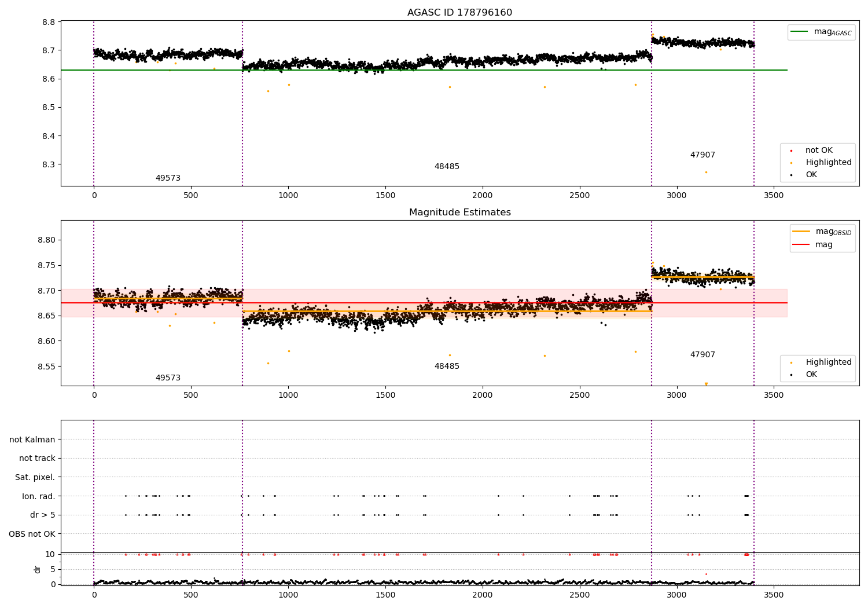Click the 'Sat. pixel.' axis label
The width and height of the screenshot is (868, 608).
pos(35,477)
